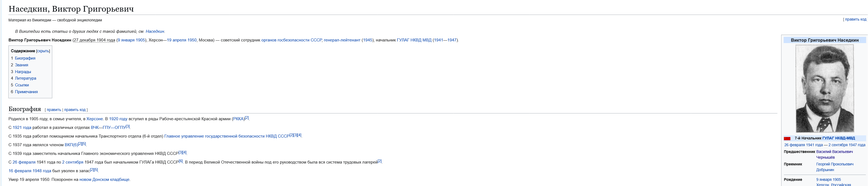Open ГУЛАГ НКВД-МВД link in infobox
The image size is (868, 186).
[x=838, y=138]
